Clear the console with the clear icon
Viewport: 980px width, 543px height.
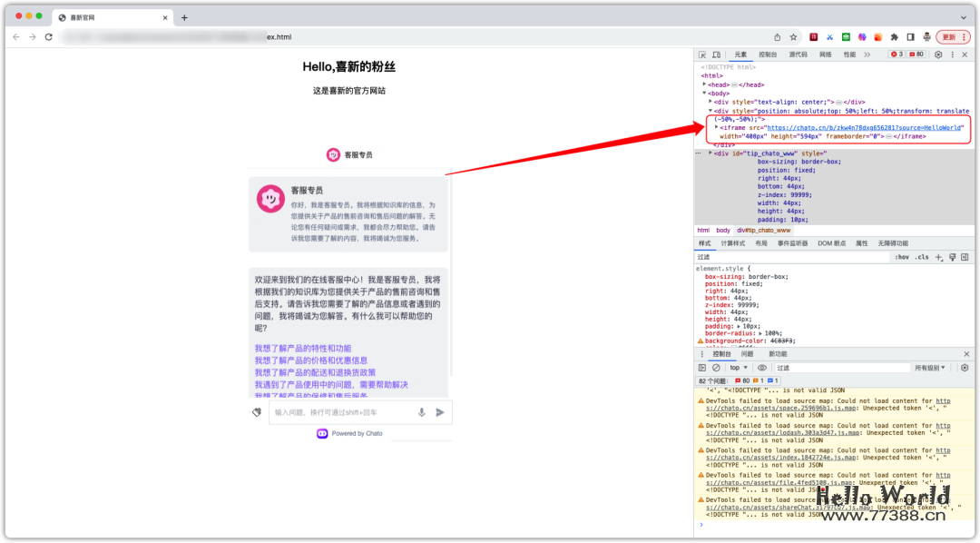716,368
